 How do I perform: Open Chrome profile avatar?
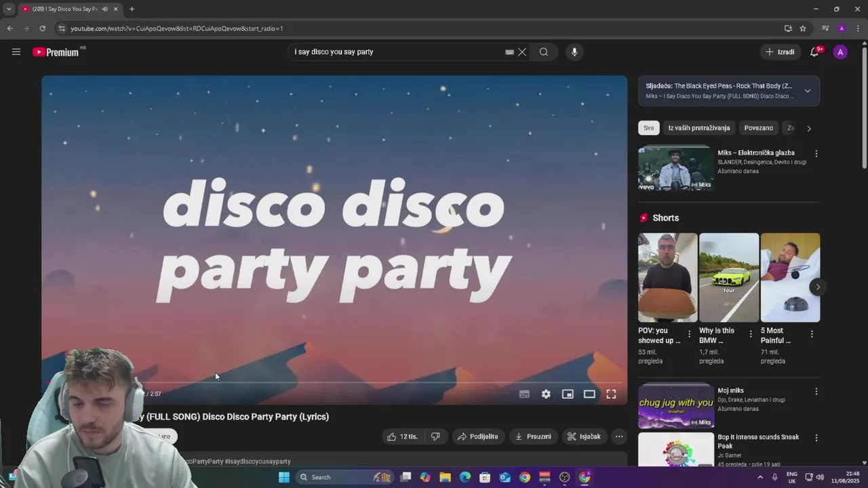(x=842, y=28)
